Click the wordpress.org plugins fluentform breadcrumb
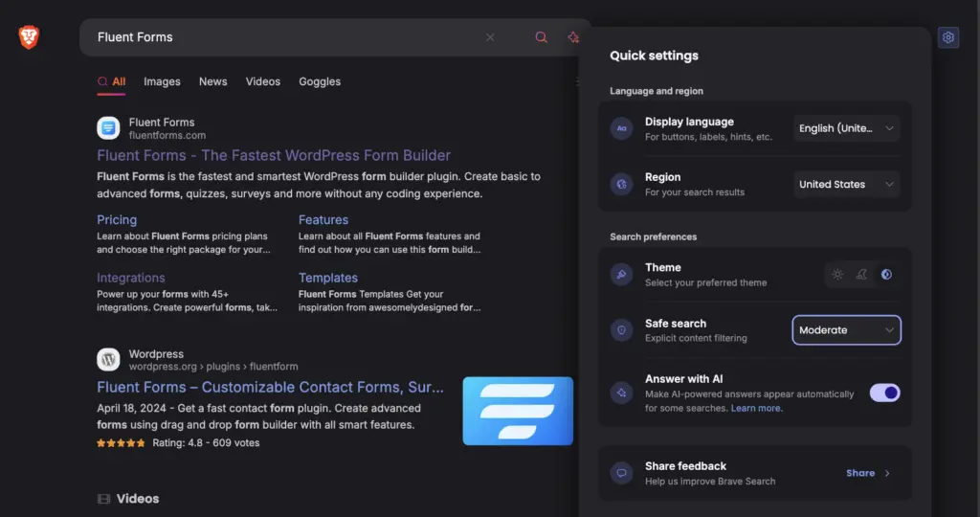 (x=213, y=367)
